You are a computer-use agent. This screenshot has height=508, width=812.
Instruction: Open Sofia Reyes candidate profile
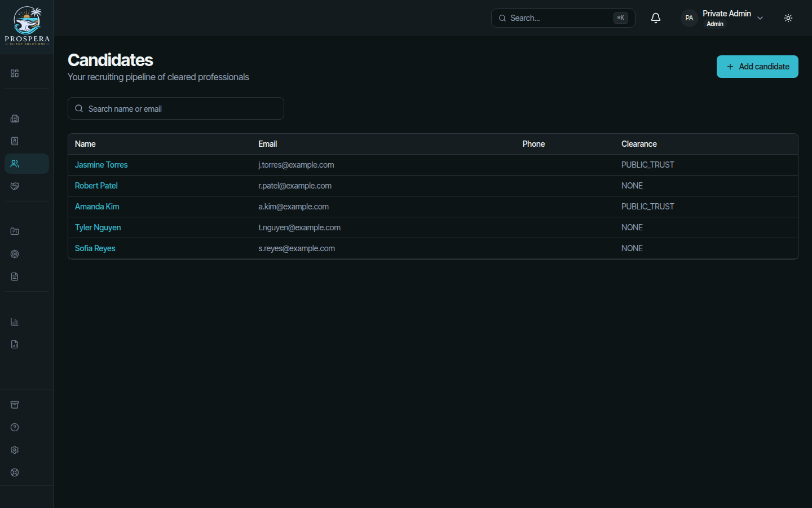pos(95,248)
